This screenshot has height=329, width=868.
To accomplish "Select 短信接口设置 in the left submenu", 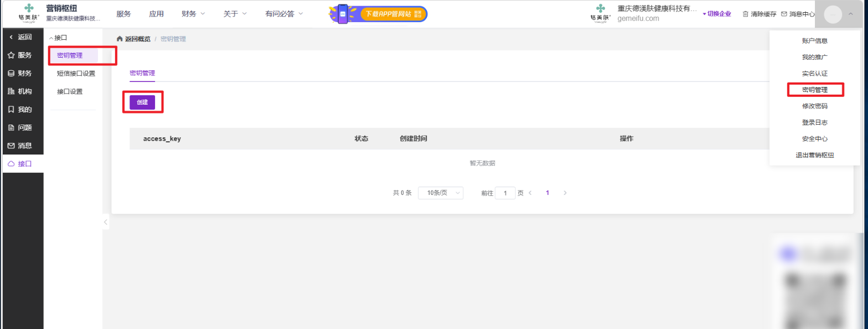I will [76, 73].
